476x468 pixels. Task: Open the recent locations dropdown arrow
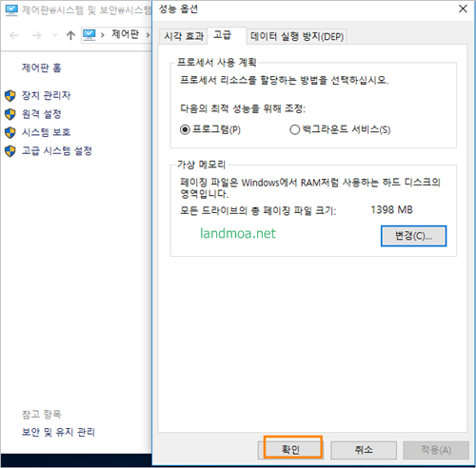point(55,35)
